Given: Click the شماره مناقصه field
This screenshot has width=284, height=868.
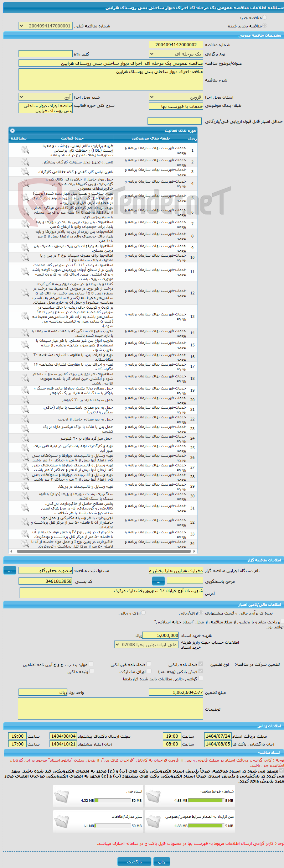Looking at the screenshot, I should coord(176,45).
